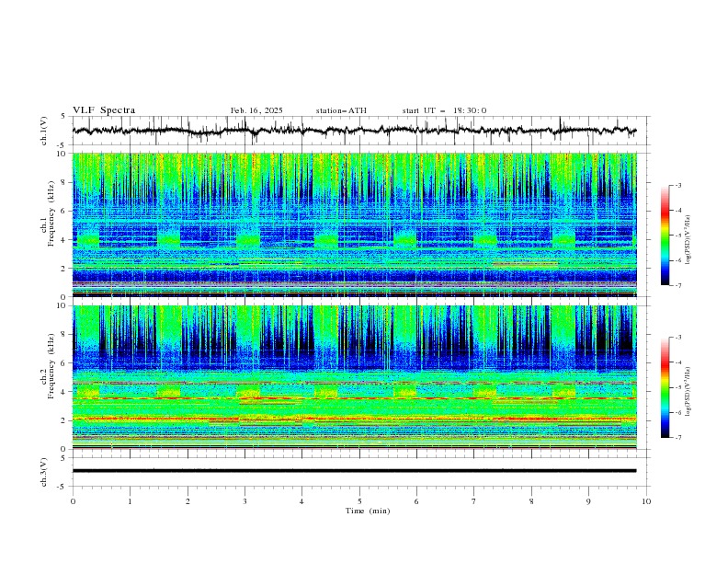The height and width of the screenshot is (563, 728).
Task: Click time axis tick label "2"
Action: tap(188, 501)
